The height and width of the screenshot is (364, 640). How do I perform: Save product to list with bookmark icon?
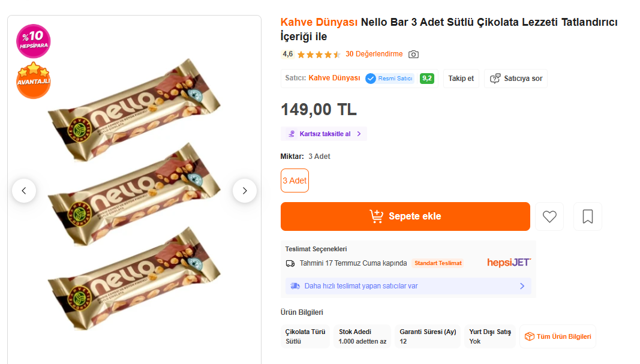[588, 216]
